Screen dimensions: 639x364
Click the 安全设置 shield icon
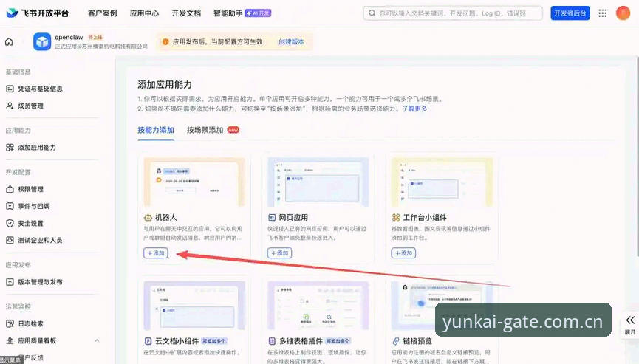[10, 223]
